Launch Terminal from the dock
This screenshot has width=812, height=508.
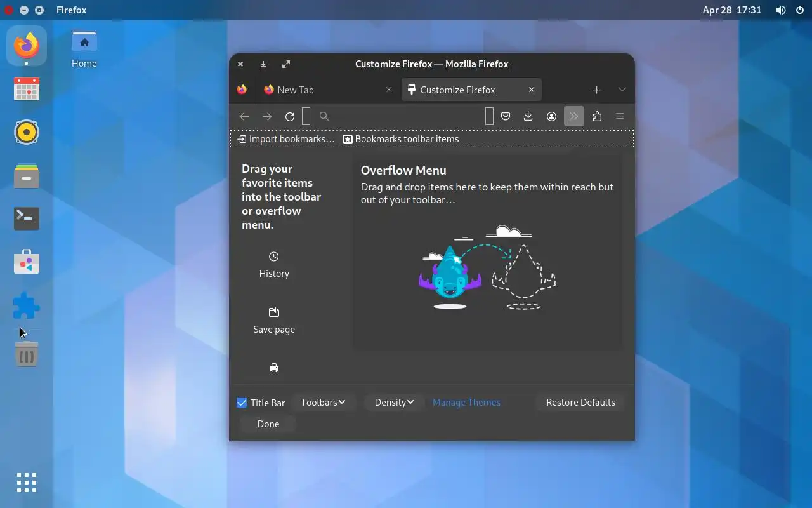tap(27, 218)
